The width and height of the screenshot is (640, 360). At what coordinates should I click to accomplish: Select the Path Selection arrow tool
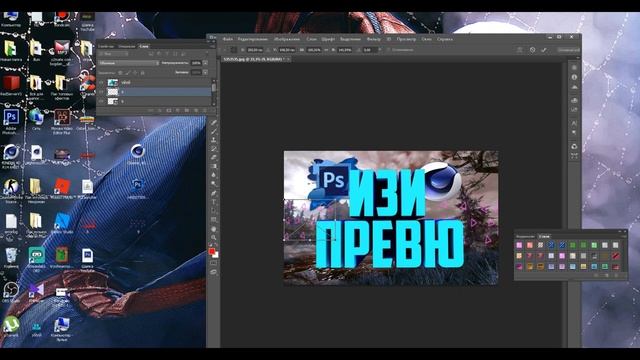tap(213, 211)
